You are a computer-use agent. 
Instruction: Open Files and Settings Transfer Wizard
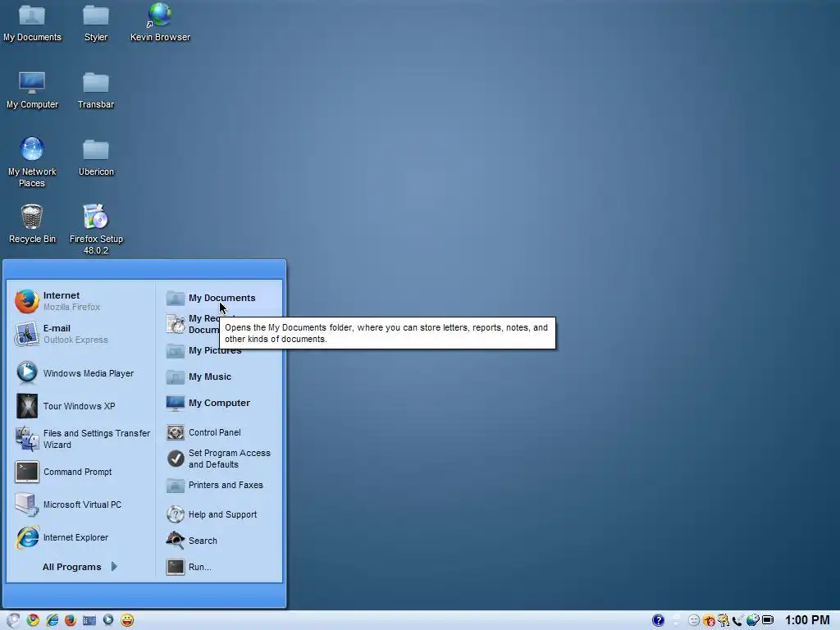coord(83,439)
